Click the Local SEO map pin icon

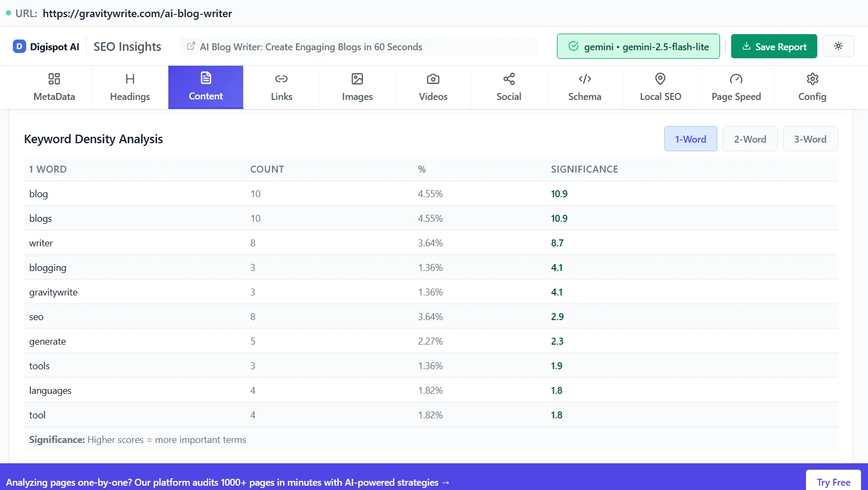coord(661,79)
